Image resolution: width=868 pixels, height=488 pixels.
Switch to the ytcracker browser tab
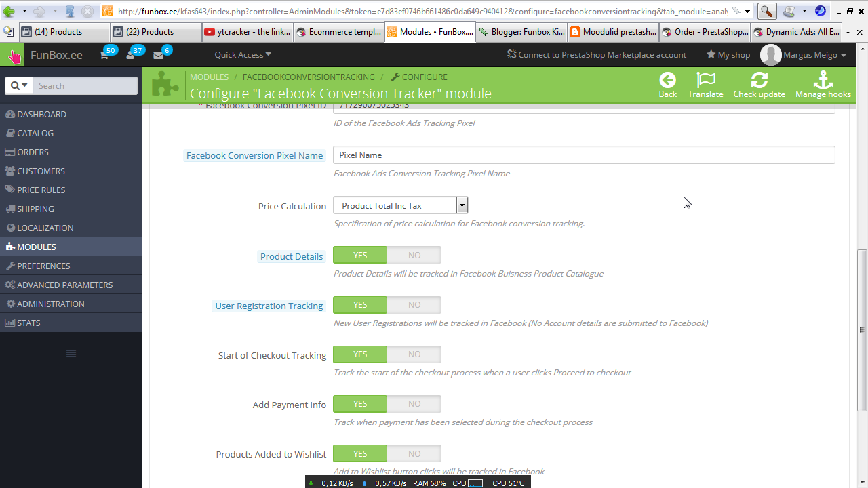(248, 32)
